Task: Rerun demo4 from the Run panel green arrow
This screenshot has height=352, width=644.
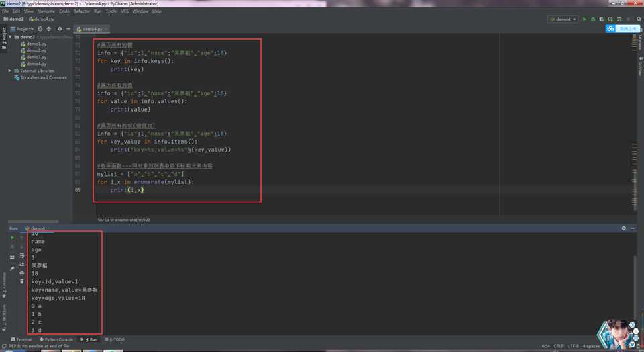Action: [x=12, y=238]
